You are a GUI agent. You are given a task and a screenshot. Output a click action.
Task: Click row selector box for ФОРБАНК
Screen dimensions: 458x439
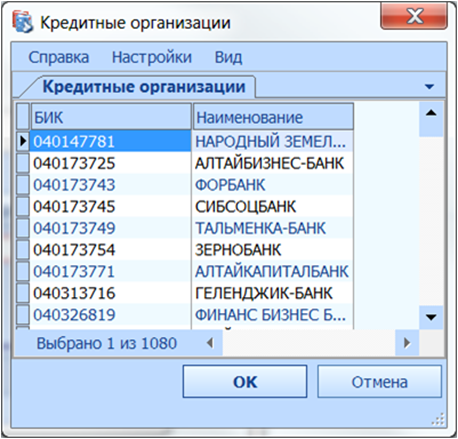point(23,185)
